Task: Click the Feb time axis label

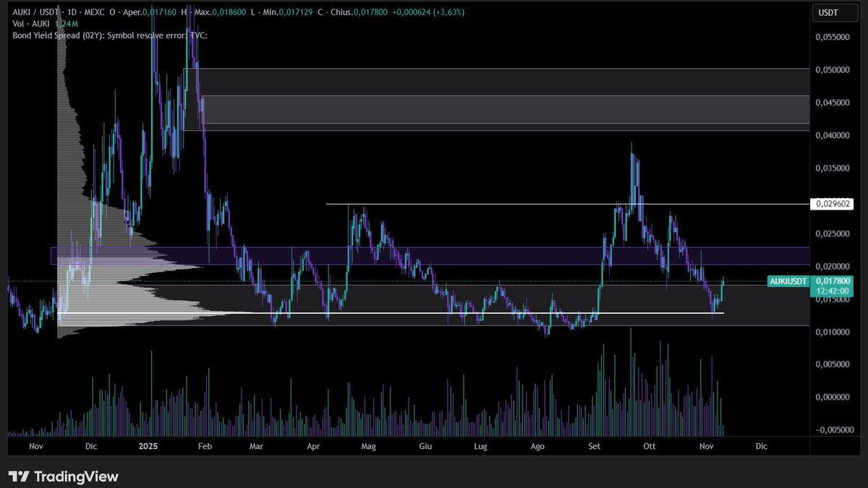Action: 204,447
